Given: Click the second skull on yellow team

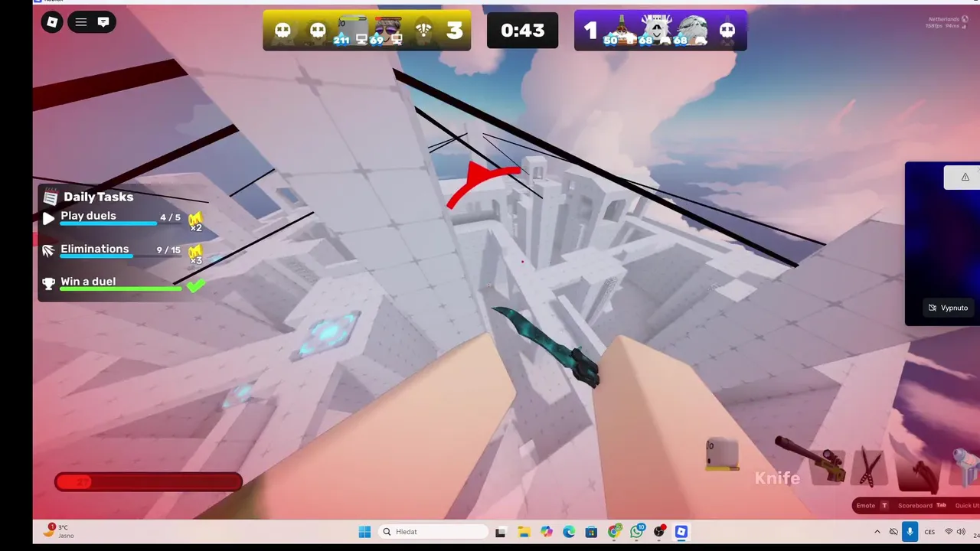Looking at the screenshot, I should point(318,31).
